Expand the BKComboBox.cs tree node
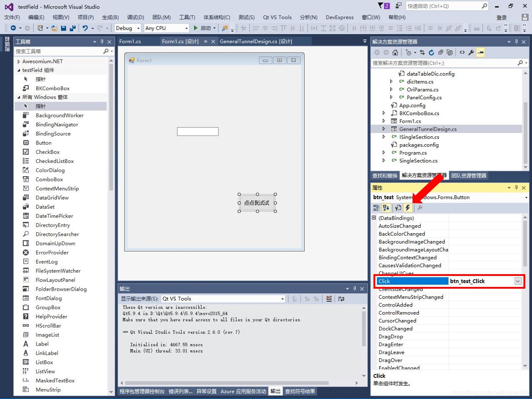532x399 pixels. tap(384, 113)
